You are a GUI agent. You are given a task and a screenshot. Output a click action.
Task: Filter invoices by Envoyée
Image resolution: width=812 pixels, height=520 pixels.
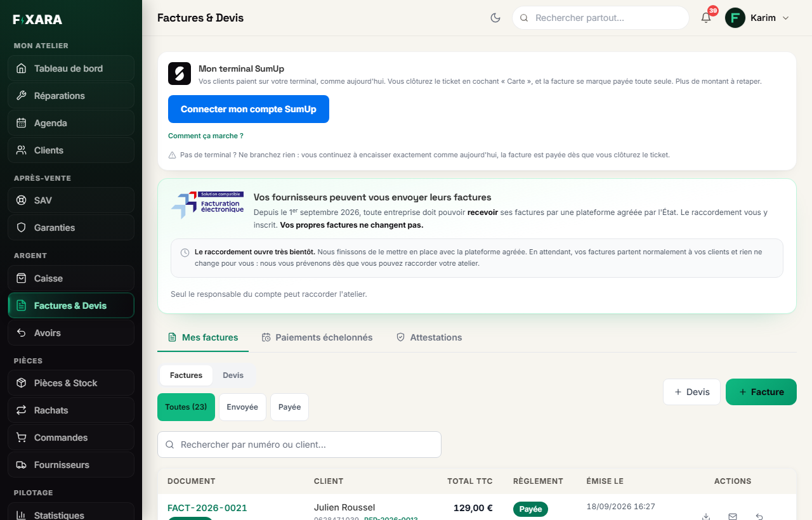[242, 407]
